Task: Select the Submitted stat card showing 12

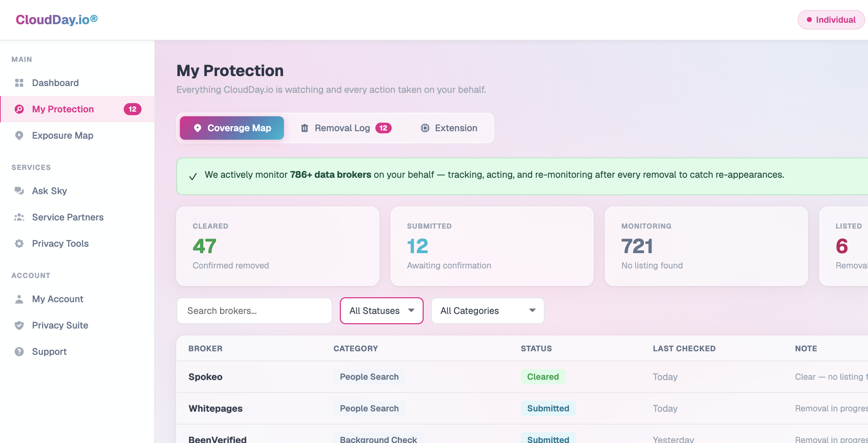Action: (x=492, y=246)
